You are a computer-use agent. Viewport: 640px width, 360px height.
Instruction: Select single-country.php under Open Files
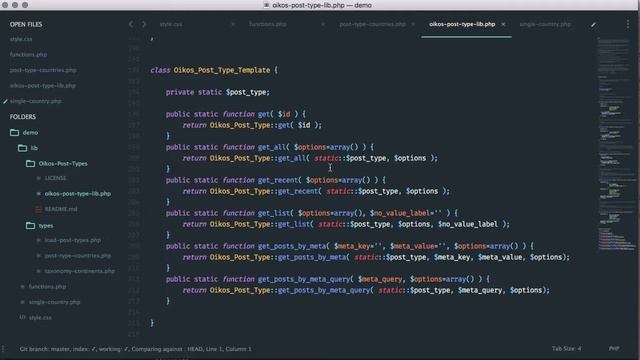pyautogui.click(x=36, y=101)
